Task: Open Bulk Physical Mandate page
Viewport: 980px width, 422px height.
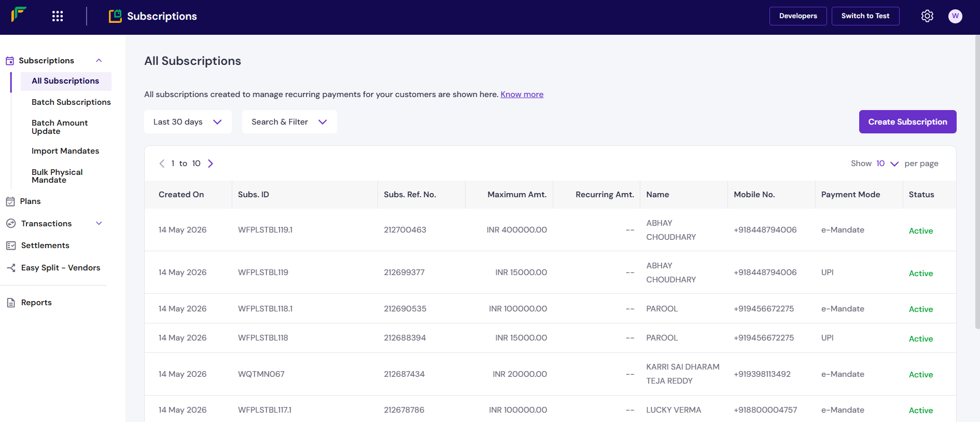Action: click(x=57, y=176)
